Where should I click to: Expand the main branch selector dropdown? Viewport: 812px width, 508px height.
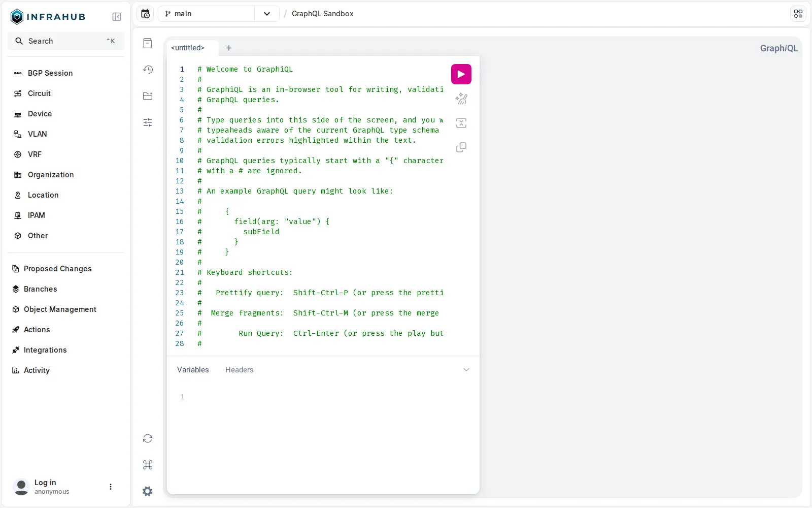pyautogui.click(x=267, y=14)
